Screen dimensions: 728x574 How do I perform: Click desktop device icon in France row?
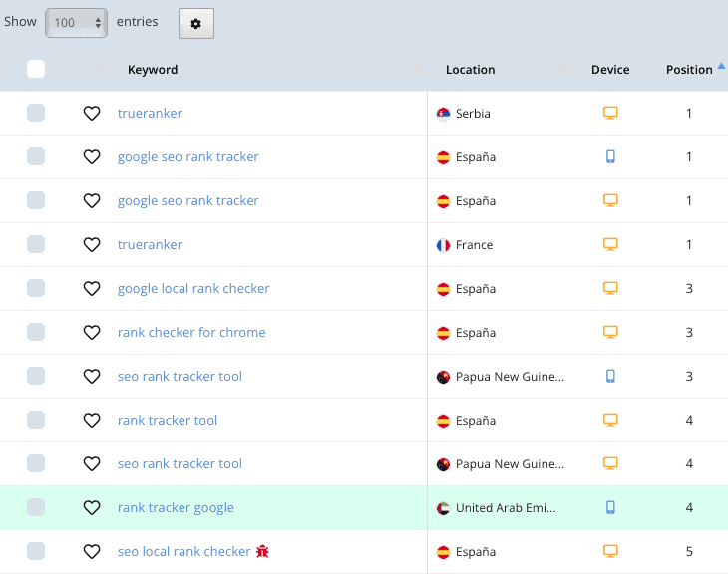(610, 244)
